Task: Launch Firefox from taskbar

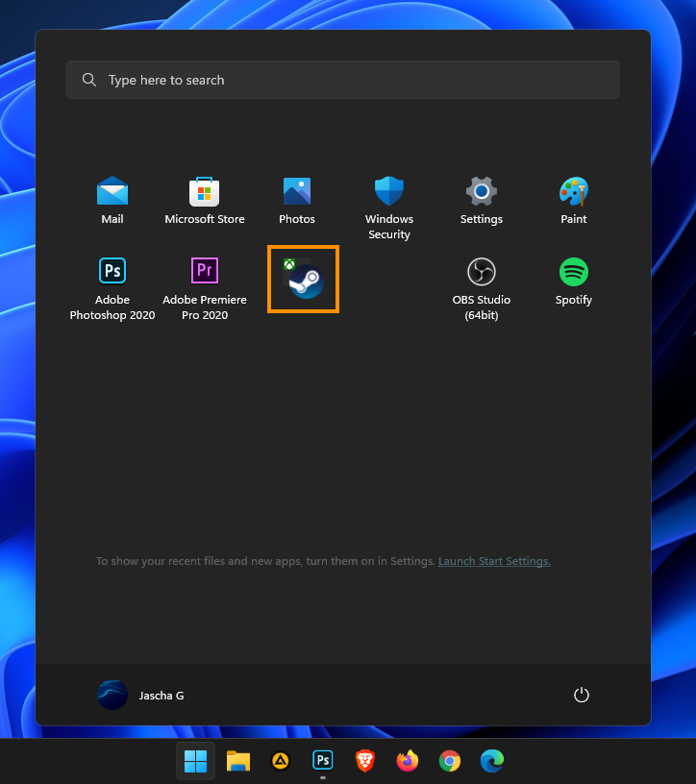Action: pyautogui.click(x=408, y=761)
